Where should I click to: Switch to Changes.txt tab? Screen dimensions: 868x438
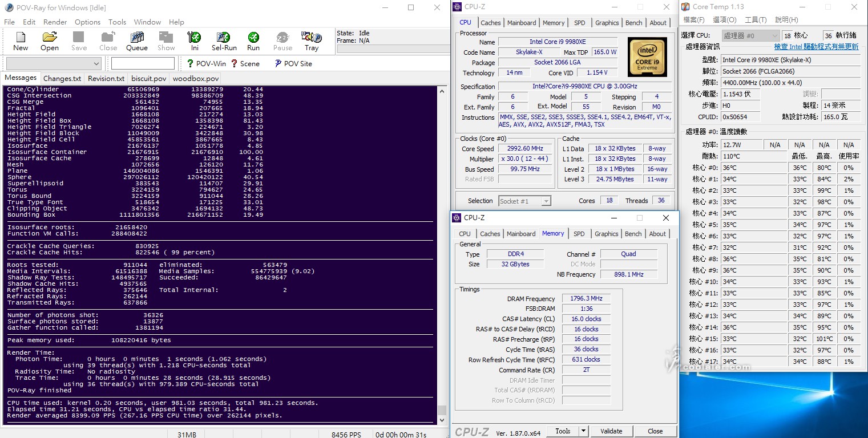(62, 78)
